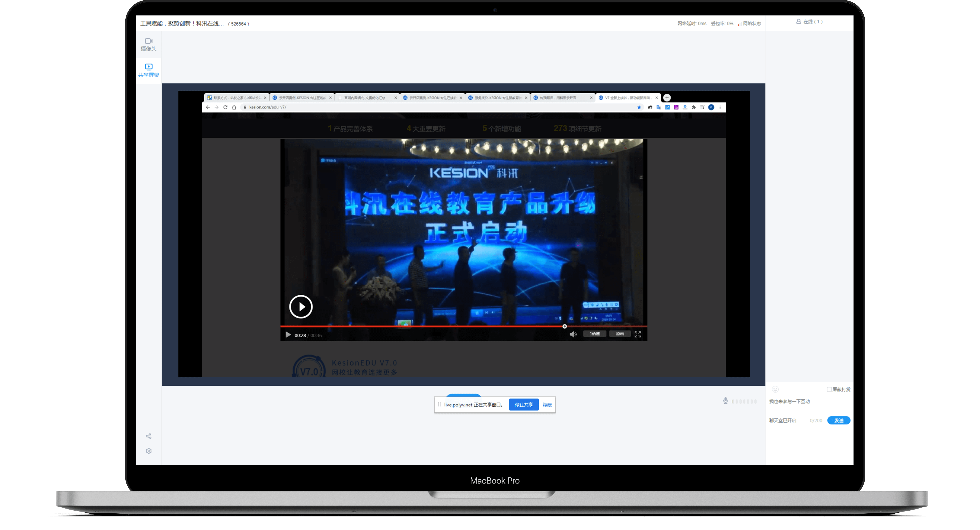Reload the kesion.com page

coord(225,107)
